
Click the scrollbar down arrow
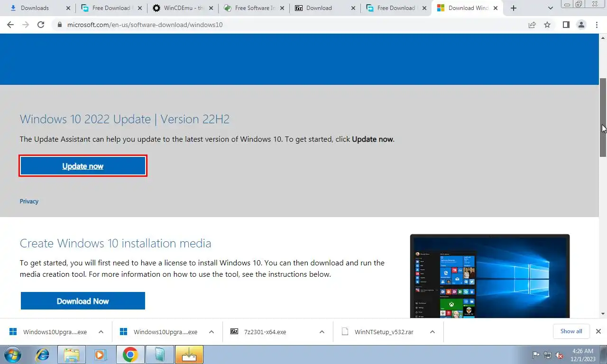(603, 314)
